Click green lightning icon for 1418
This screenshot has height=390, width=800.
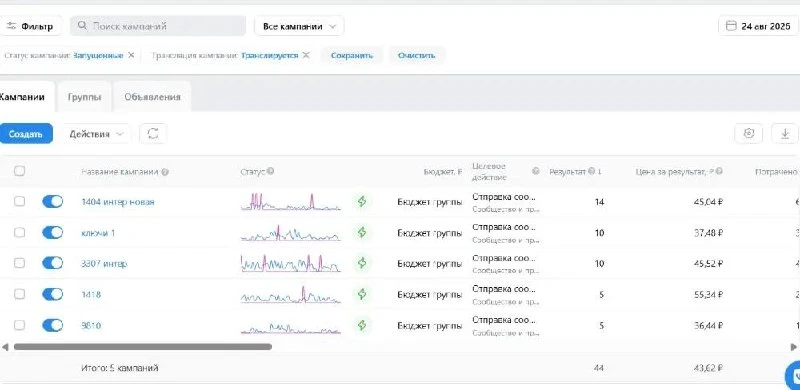point(362,294)
